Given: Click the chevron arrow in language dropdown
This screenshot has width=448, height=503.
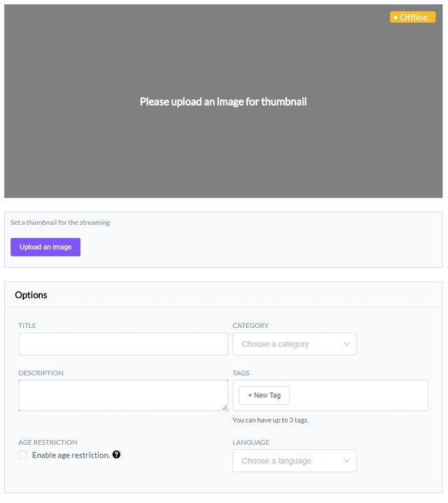Looking at the screenshot, I should (346, 461).
